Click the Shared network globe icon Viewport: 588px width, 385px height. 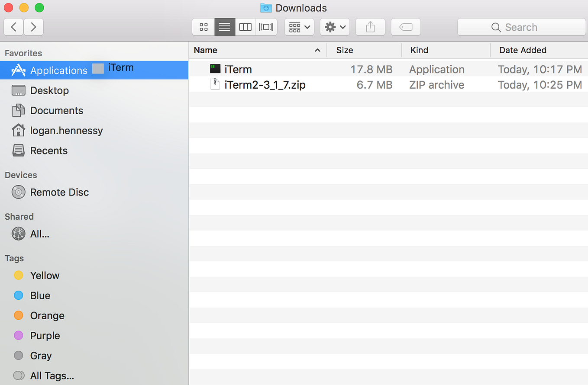pyautogui.click(x=19, y=234)
